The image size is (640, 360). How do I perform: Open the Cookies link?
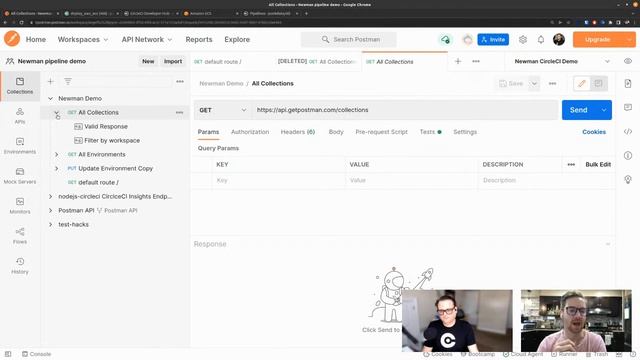[594, 132]
